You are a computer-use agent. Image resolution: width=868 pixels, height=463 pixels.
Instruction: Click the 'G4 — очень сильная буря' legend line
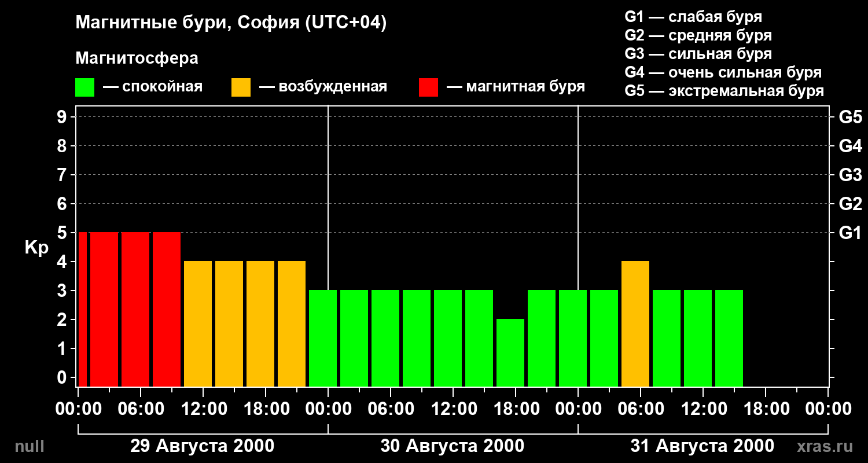[723, 72]
